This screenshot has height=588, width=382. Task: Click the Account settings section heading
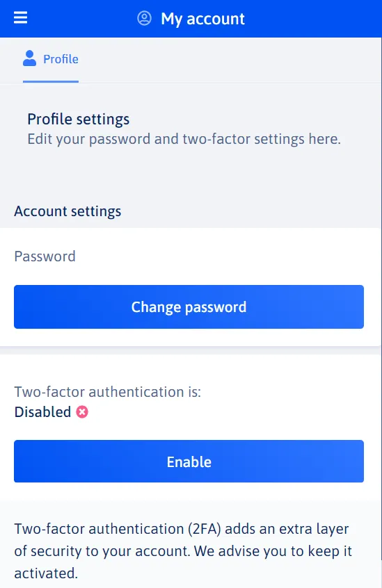click(67, 211)
